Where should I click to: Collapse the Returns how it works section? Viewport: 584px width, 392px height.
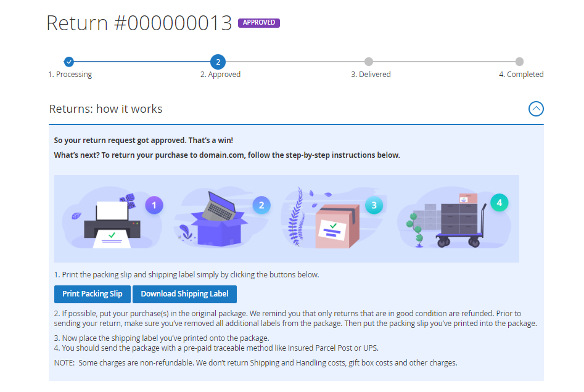(536, 109)
